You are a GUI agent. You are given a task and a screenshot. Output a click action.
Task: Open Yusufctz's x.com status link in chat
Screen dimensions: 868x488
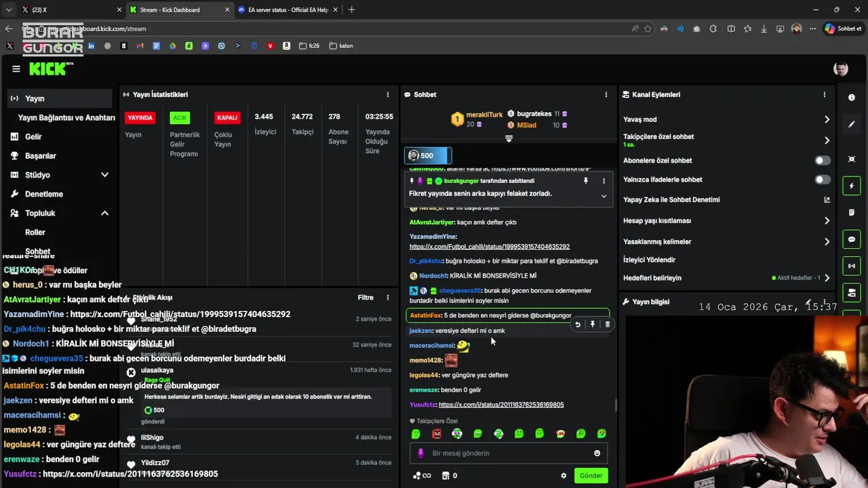[501, 405]
